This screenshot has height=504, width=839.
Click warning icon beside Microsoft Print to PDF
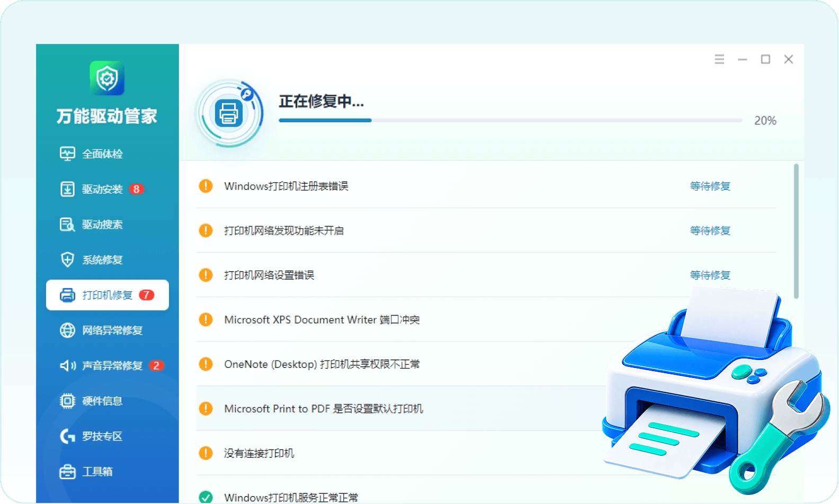pyautogui.click(x=206, y=408)
